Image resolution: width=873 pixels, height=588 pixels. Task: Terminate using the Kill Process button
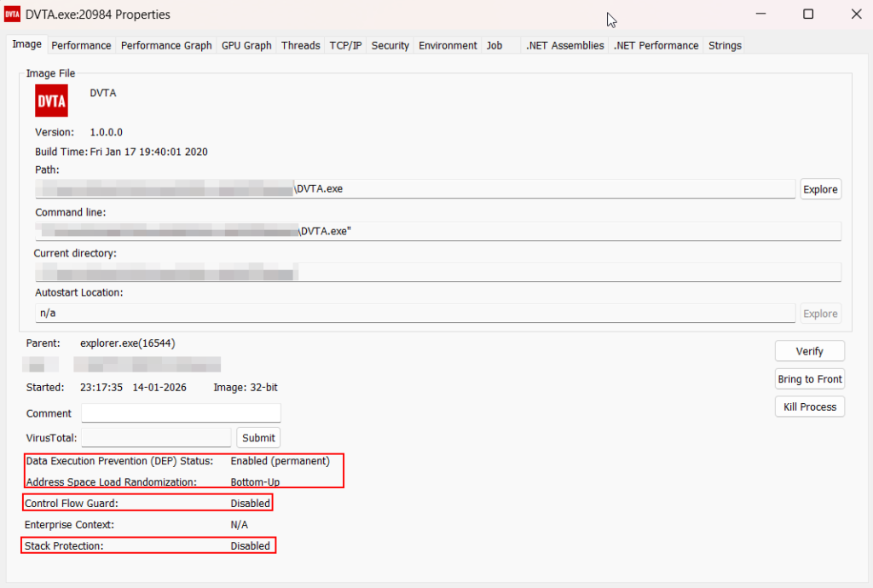[x=809, y=406]
